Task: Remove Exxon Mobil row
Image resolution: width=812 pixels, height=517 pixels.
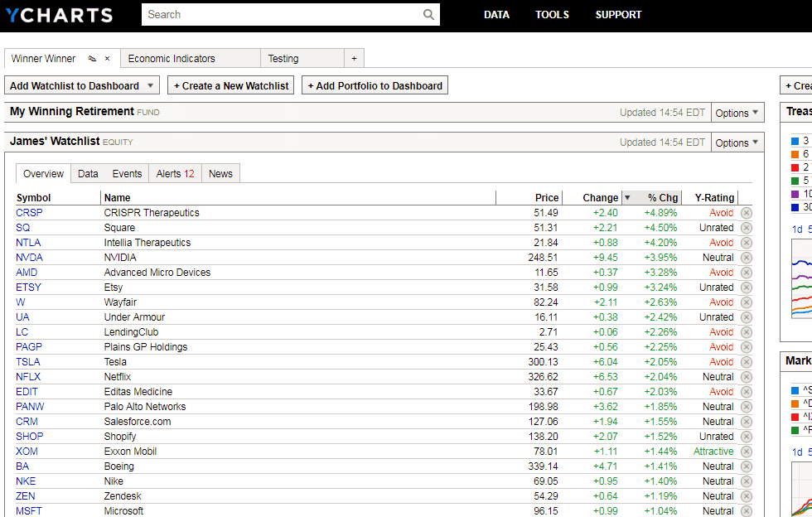Action: (x=747, y=452)
